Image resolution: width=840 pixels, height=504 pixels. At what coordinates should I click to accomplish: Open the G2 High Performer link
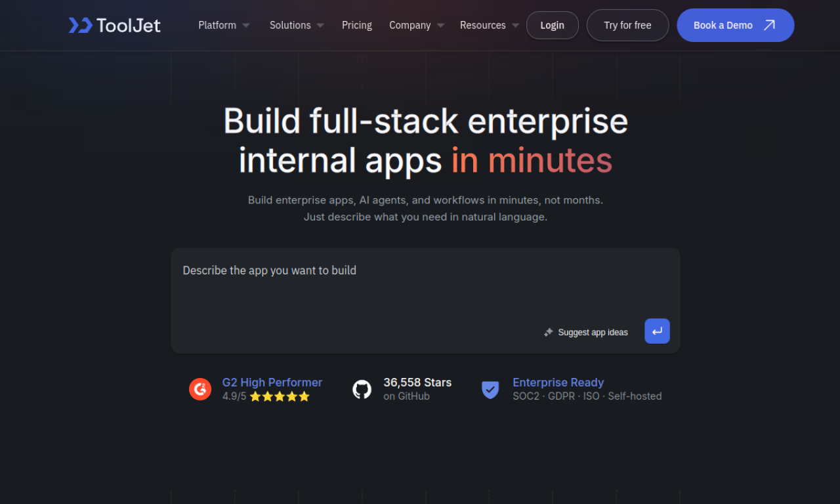click(x=272, y=383)
